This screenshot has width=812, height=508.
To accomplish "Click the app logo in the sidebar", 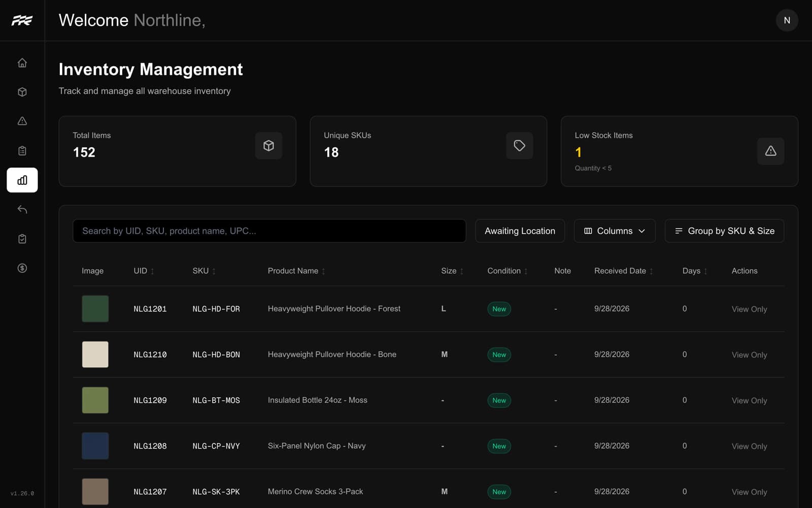I will [x=22, y=20].
